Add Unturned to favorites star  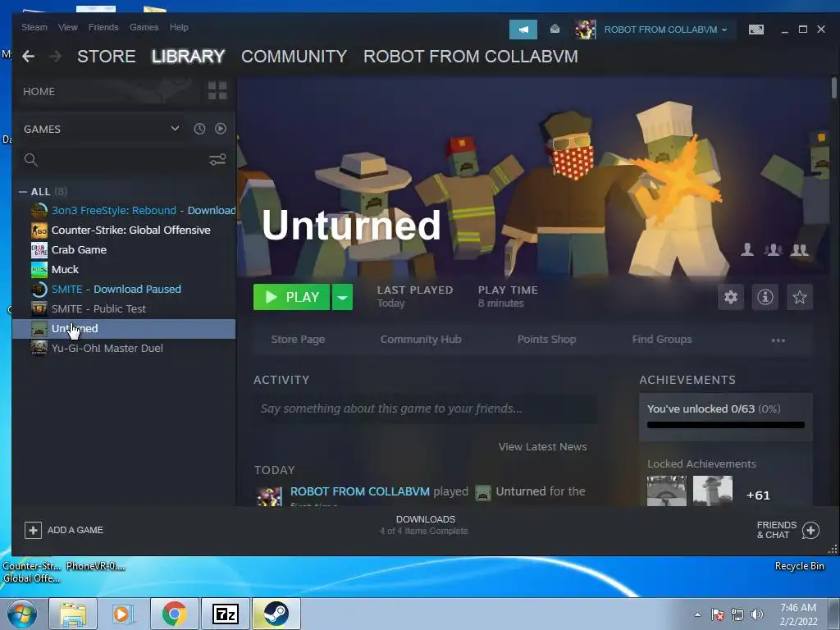[x=799, y=297]
